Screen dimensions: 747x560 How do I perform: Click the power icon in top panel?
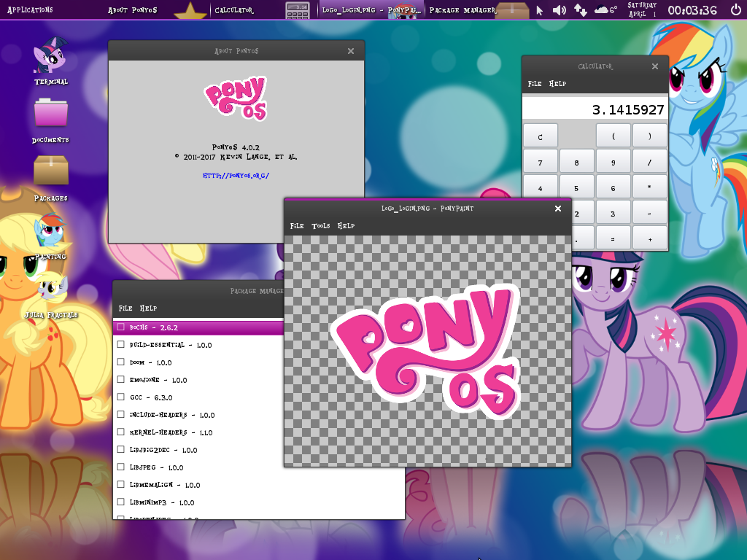[735, 9]
